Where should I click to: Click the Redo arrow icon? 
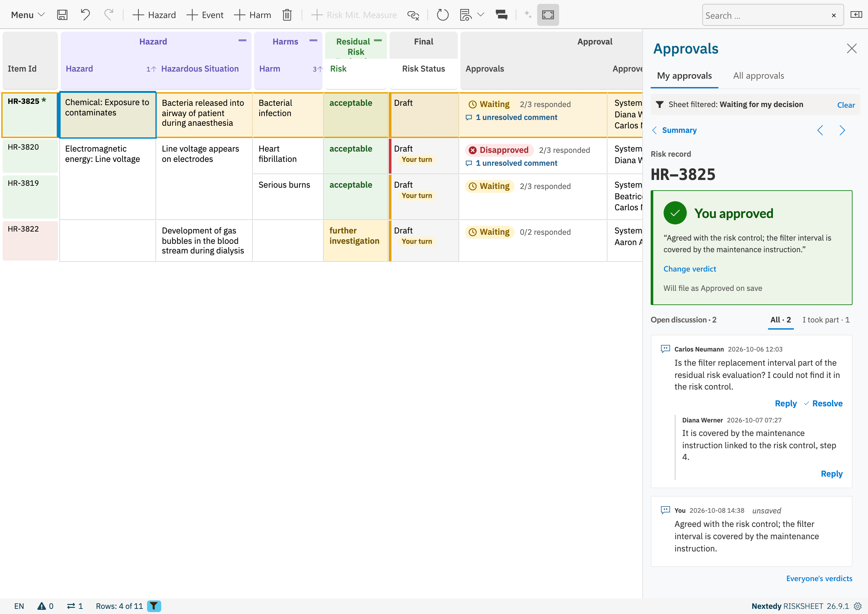coord(108,15)
